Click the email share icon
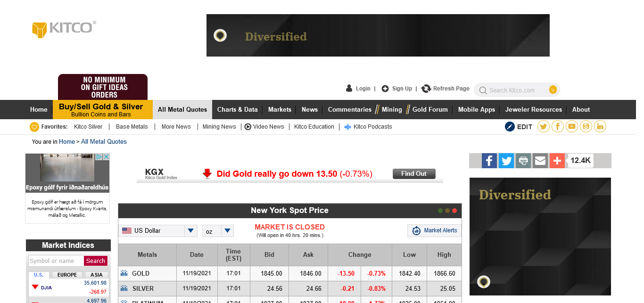 click(x=540, y=161)
